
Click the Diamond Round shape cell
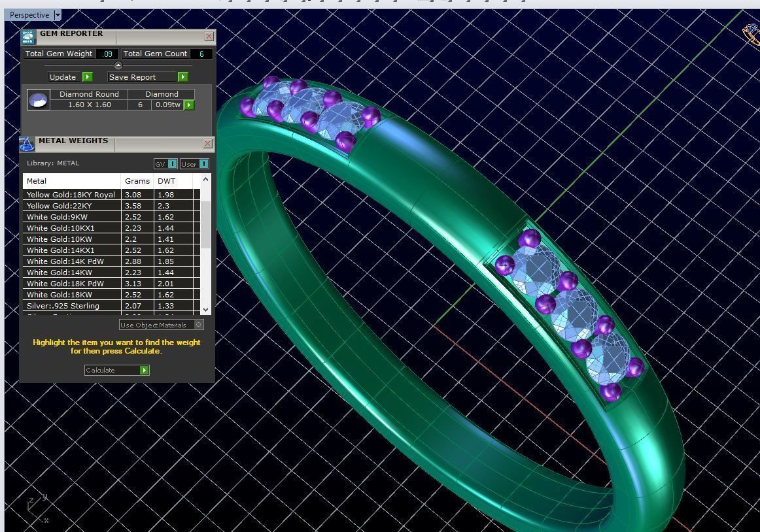point(89,94)
